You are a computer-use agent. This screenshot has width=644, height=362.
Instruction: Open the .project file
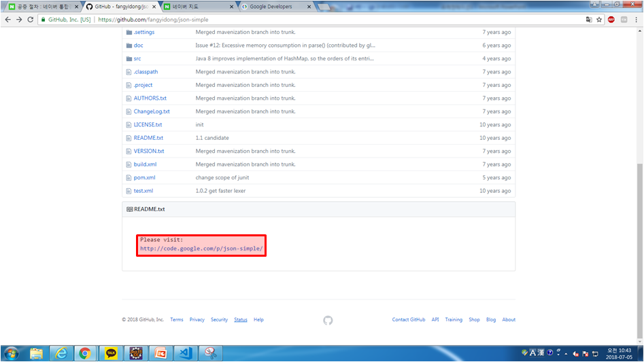143,85
